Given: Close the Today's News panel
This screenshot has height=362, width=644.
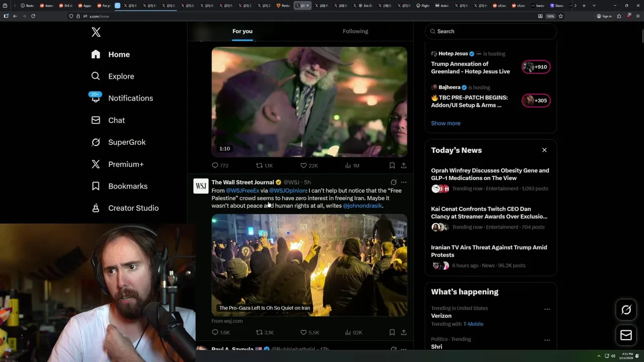Looking at the screenshot, I should pyautogui.click(x=544, y=150).
